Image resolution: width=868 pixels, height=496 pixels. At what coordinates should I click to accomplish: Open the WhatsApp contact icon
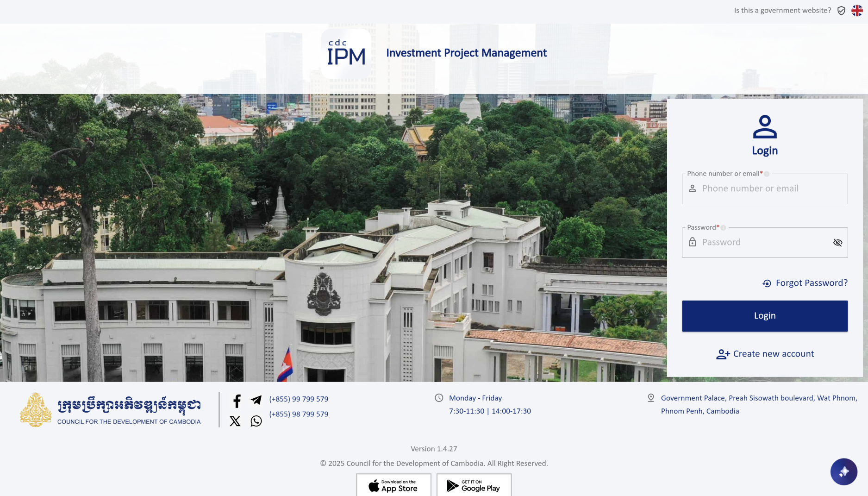[x=256, y=421]
